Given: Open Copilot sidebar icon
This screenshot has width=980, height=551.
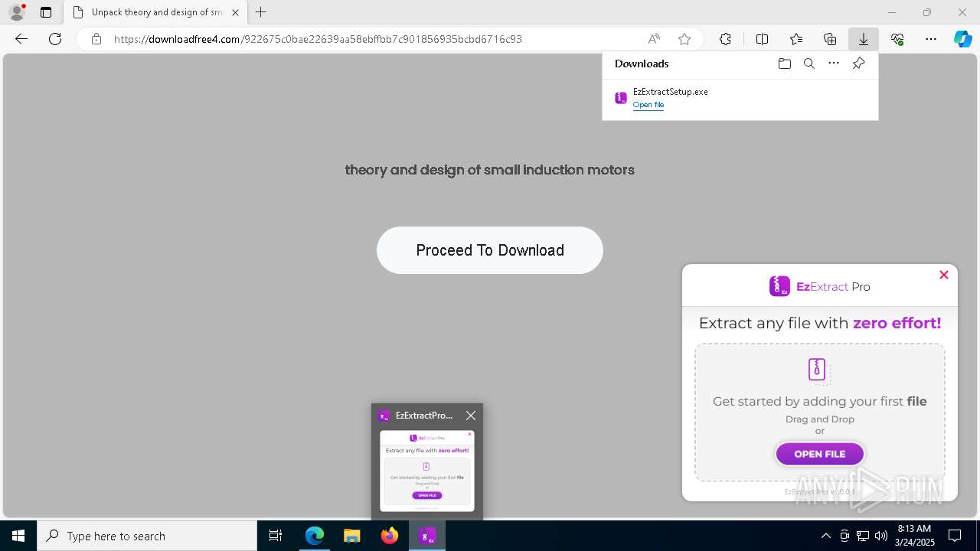Looking at the screenshot, I should pos(963,39).
